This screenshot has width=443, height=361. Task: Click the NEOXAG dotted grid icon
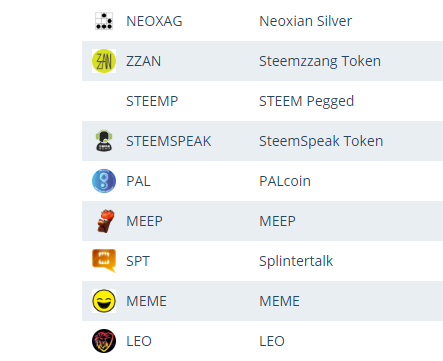coord(104,21)
